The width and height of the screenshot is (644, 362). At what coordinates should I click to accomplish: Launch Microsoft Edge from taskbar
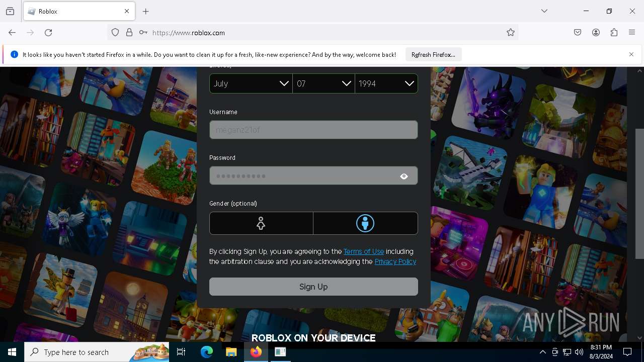(207, 352)
